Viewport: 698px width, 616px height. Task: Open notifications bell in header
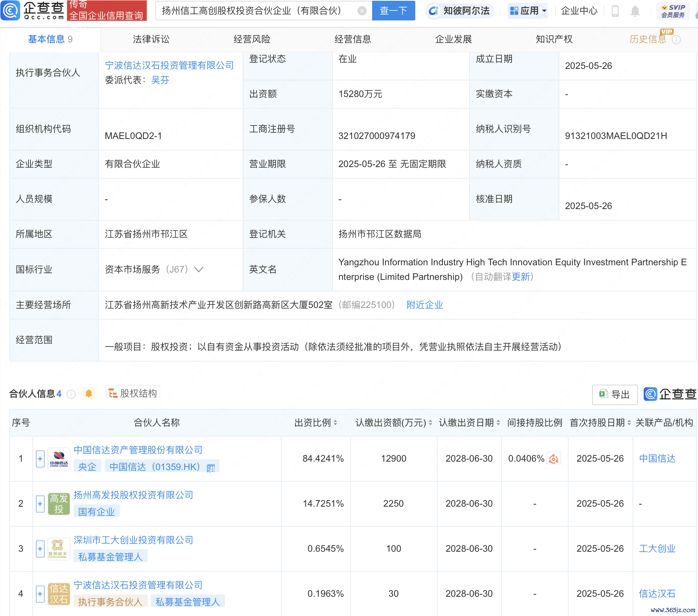pyautogui.click(x=635, y=11)
